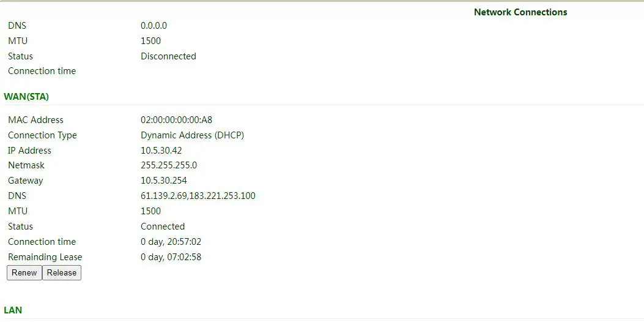Screen dimensions: 644x322
Task: Click the Network Connections title
Action: click(520, 12)
